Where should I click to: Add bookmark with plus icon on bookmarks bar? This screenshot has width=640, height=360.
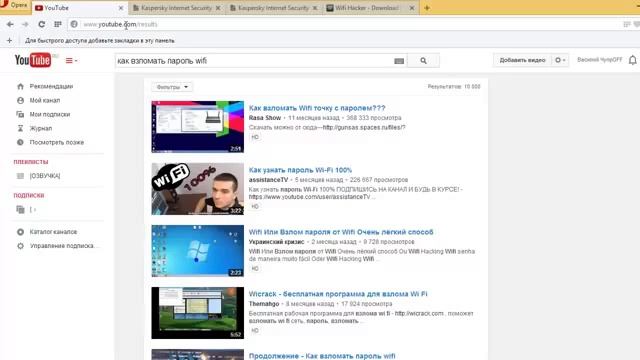point(9,40)
